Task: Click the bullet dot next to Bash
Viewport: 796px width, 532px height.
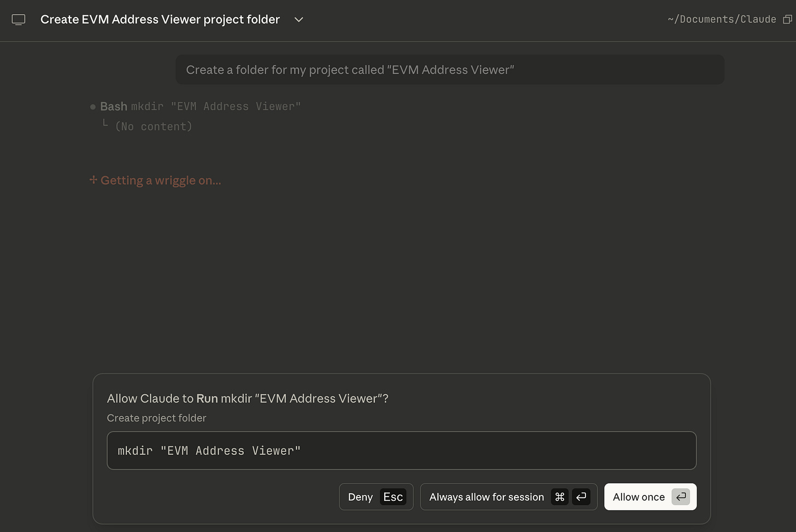Action: (x=93, y=107)
